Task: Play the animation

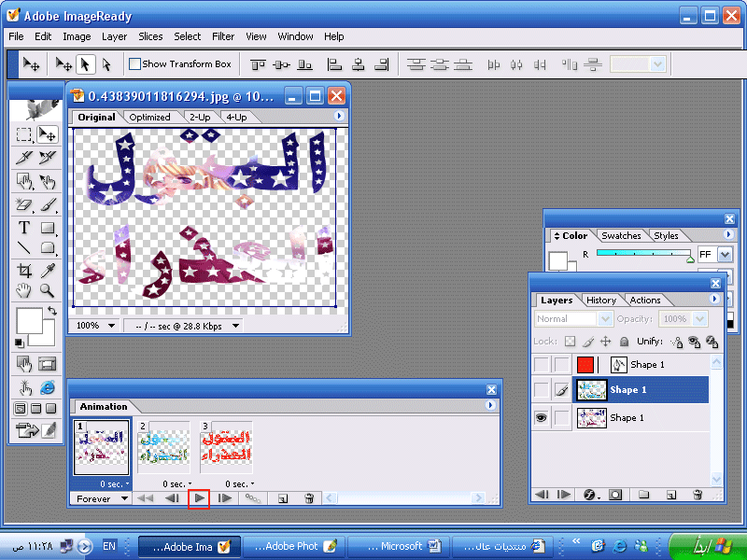Action: pyautogui.click(x=199, y=498)
